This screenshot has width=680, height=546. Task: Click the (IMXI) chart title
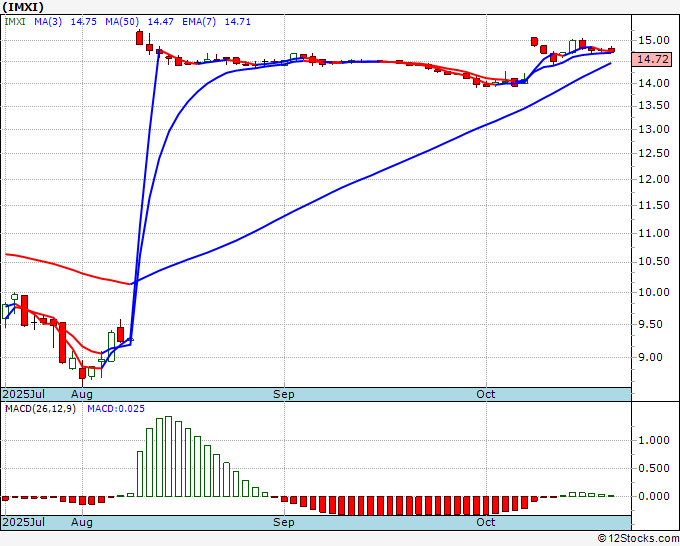[x=23, y=7]
